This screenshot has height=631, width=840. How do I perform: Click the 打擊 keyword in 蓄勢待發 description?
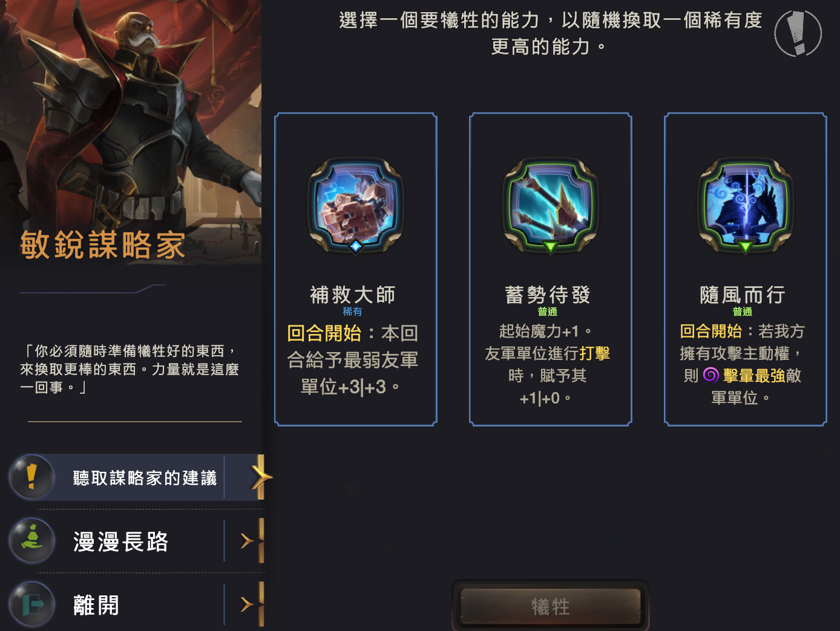pos(595,353)
